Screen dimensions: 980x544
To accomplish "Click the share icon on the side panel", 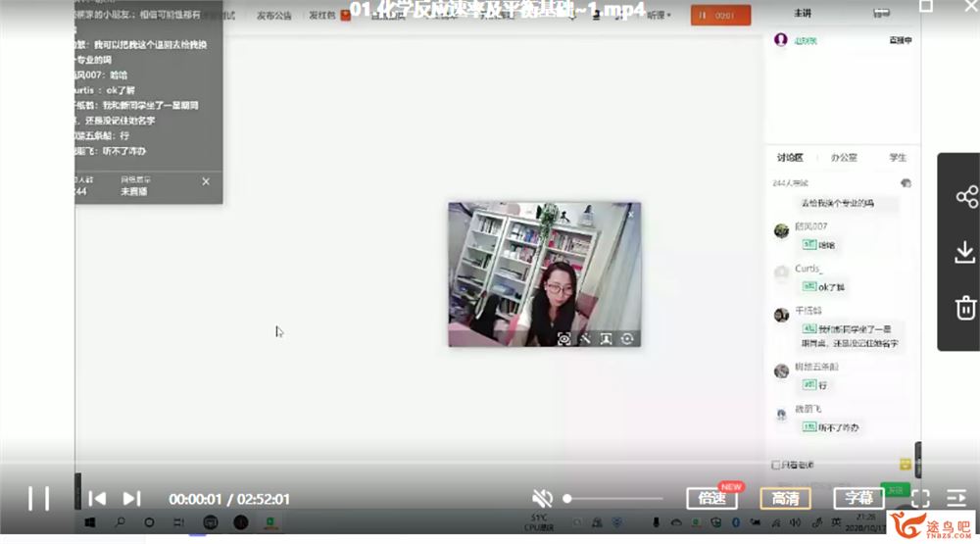I will (x=966, y=197).
